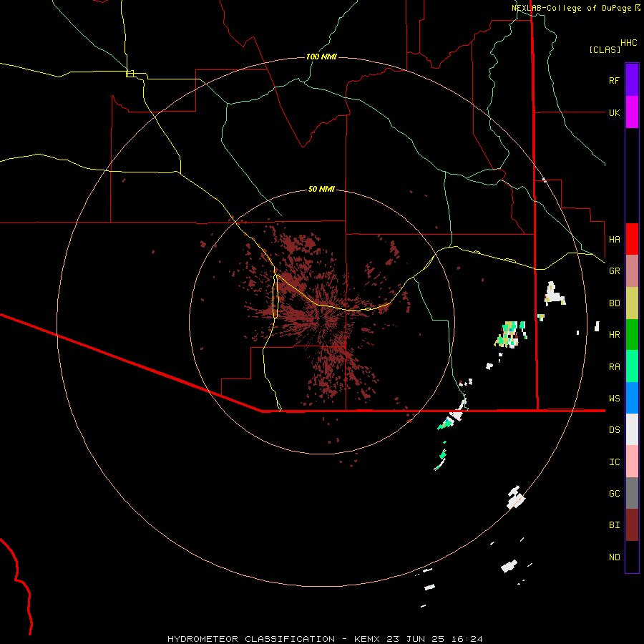Click the ND legend label
The width and height of the screenshot is (644, 644).
point(614,557)
